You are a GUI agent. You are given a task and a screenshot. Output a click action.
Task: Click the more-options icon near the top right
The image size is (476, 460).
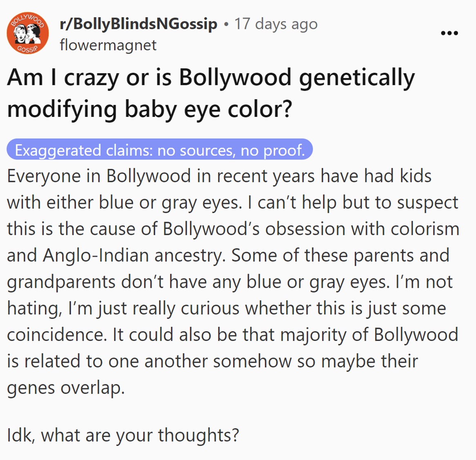pyautogui.click(x=449, y=33)
